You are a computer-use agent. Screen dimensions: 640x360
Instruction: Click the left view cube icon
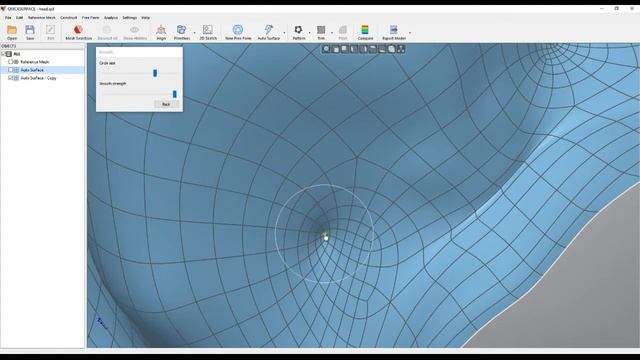tap(354, 49)
